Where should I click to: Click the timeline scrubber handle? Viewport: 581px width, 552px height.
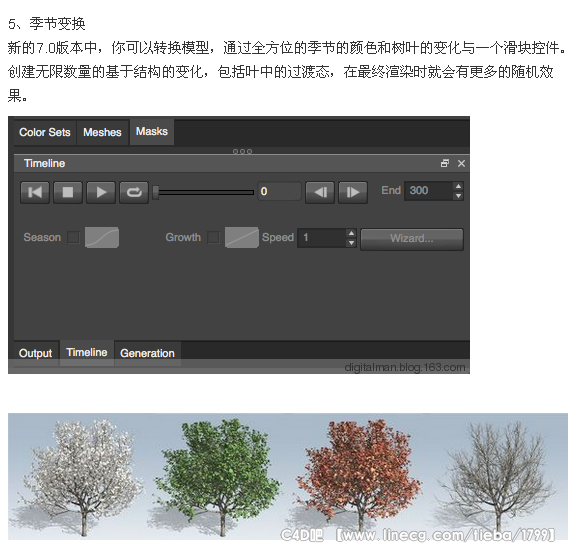pos(156,192)
